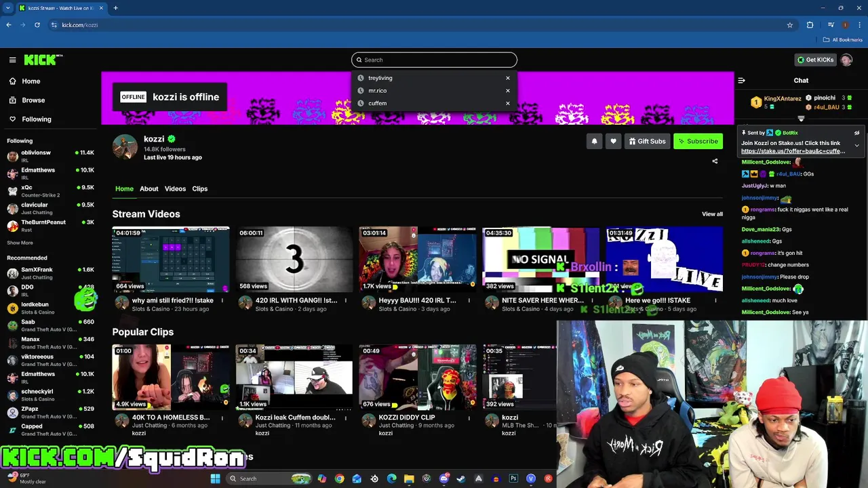
Task: Open lordkebun in Recommended list
Action: pos(50,308)
